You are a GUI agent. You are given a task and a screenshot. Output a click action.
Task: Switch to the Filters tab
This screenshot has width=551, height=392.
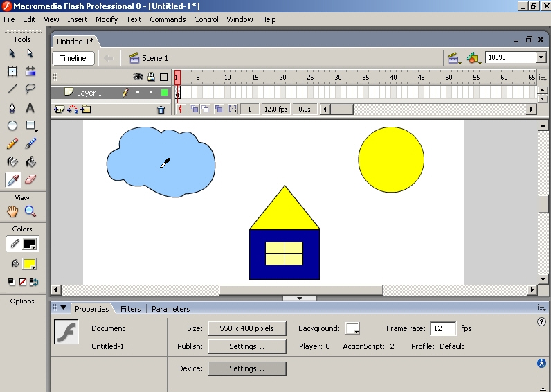pyautogui.click(x=130, y=309)
